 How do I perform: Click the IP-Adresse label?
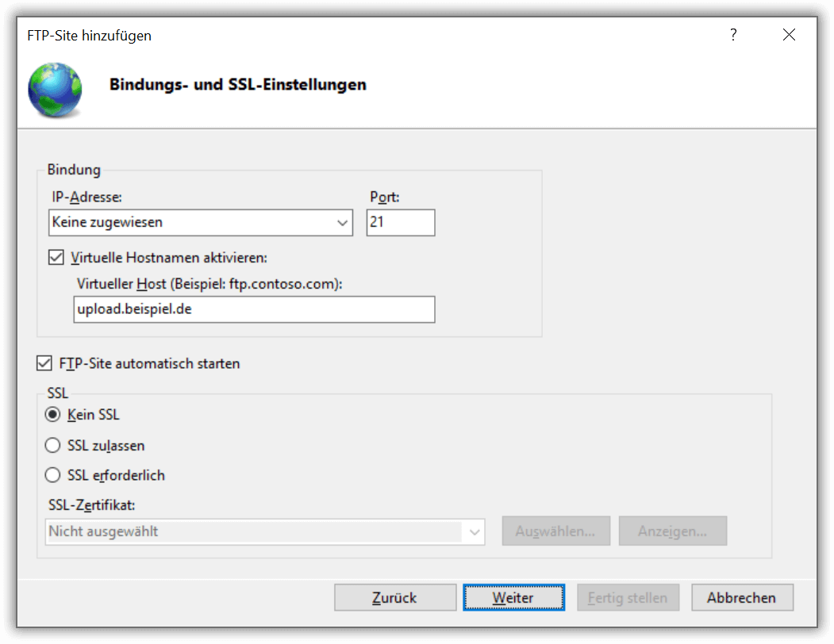(x=86, y=197)
